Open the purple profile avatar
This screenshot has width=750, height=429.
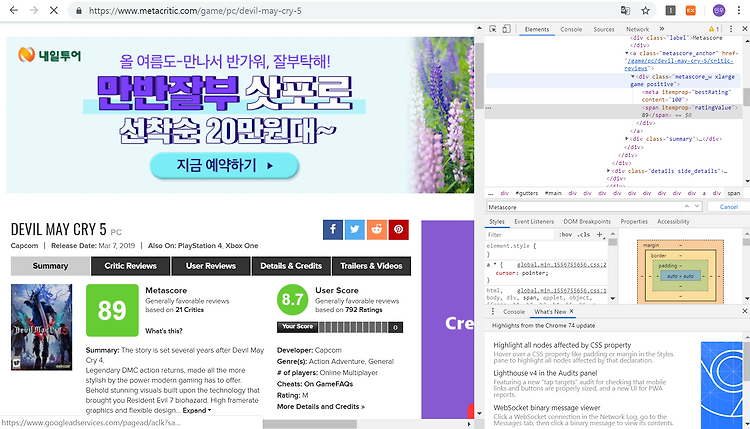[x=718, y=11]
